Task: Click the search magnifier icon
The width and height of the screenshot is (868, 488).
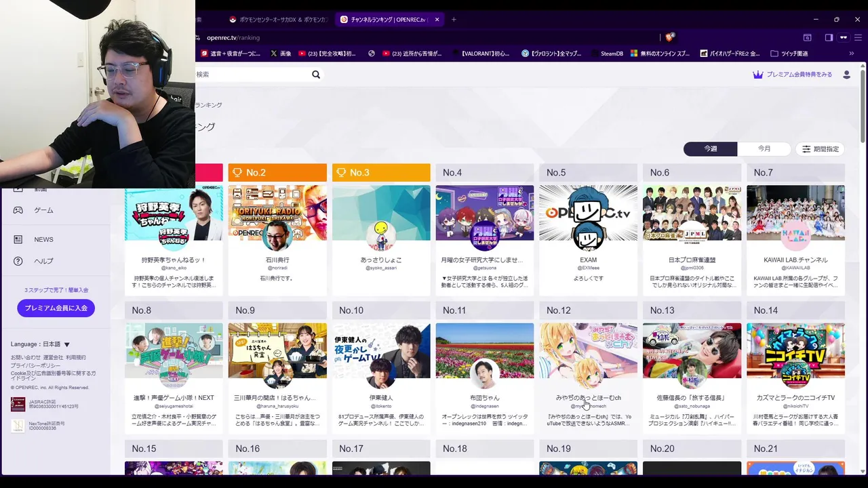Action: tap(316, 75)
